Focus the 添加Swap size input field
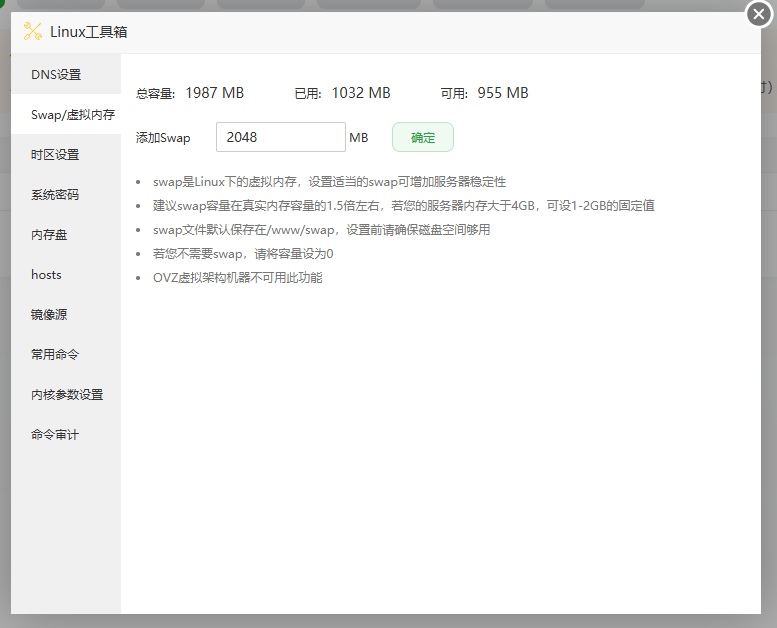This screenshot has width=777, height=628. point(280,137)
